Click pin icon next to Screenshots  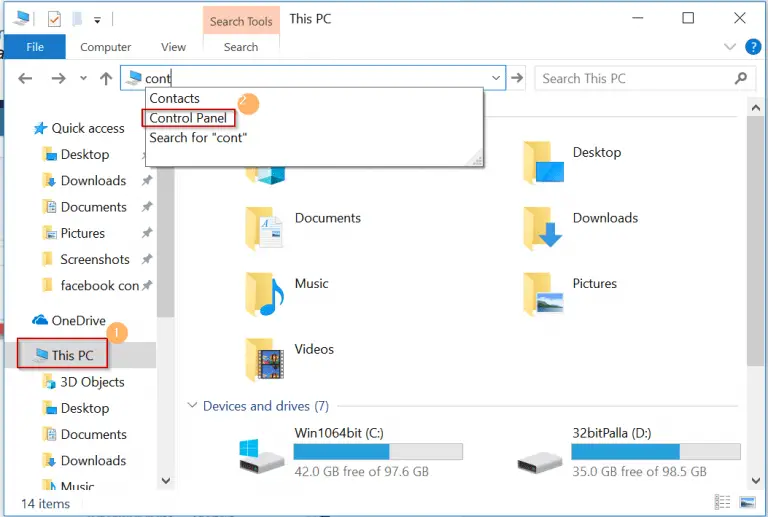point(146,259)
